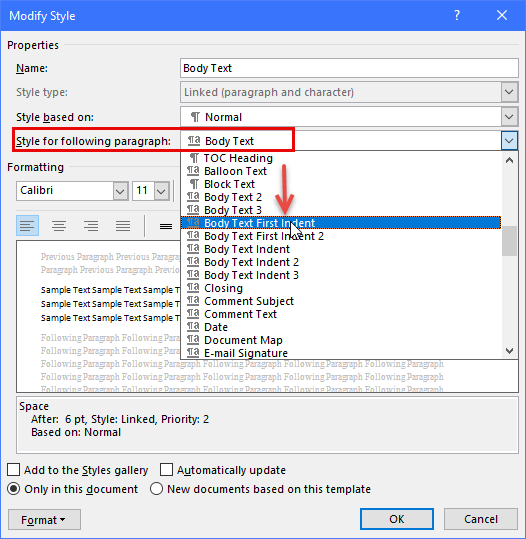Click the font size 11 field
The image size is (526, 539).
144,191
